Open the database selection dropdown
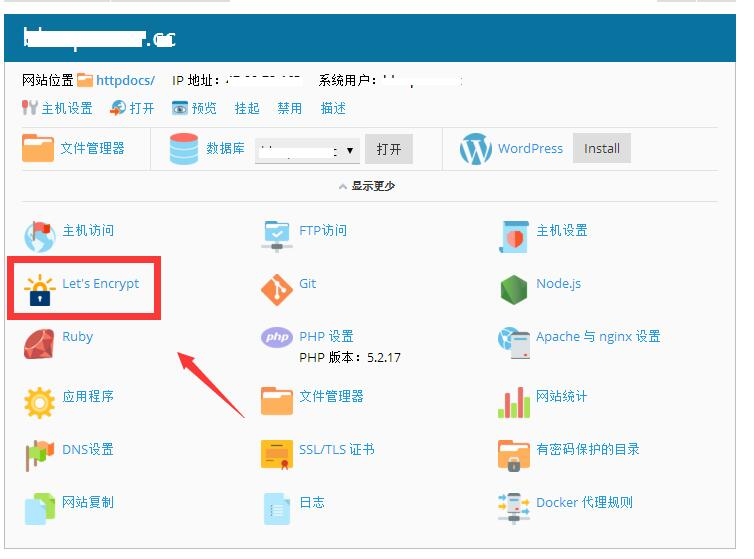Viewport: 754px width, 559px height. [307, 150]
